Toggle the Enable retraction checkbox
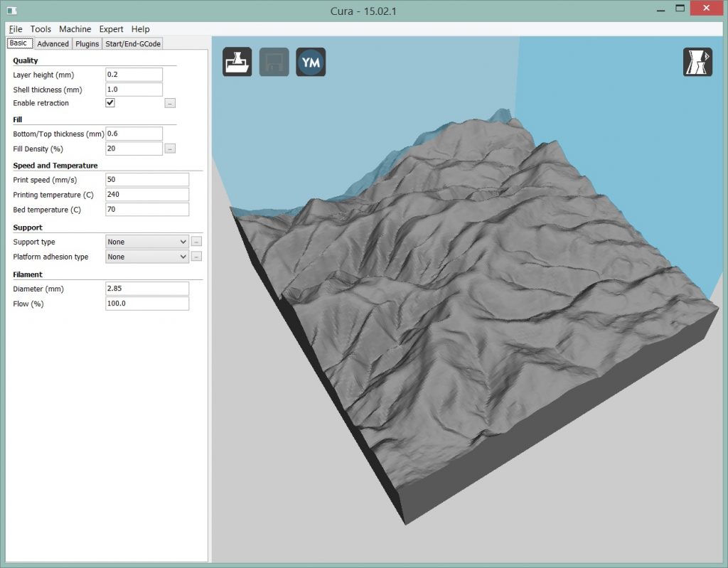This screenshot has width=728, height=568. 110,103
